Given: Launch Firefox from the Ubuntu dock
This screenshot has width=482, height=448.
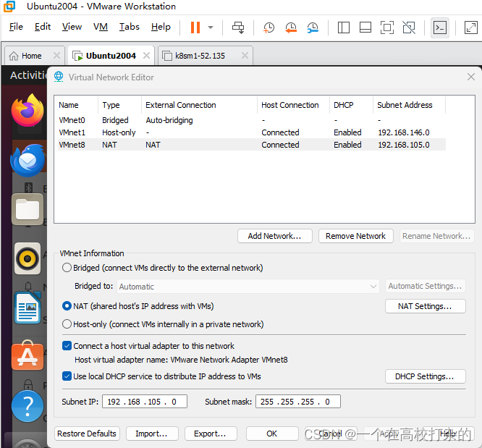Looking at the screenshot, I should click(28, 111).
